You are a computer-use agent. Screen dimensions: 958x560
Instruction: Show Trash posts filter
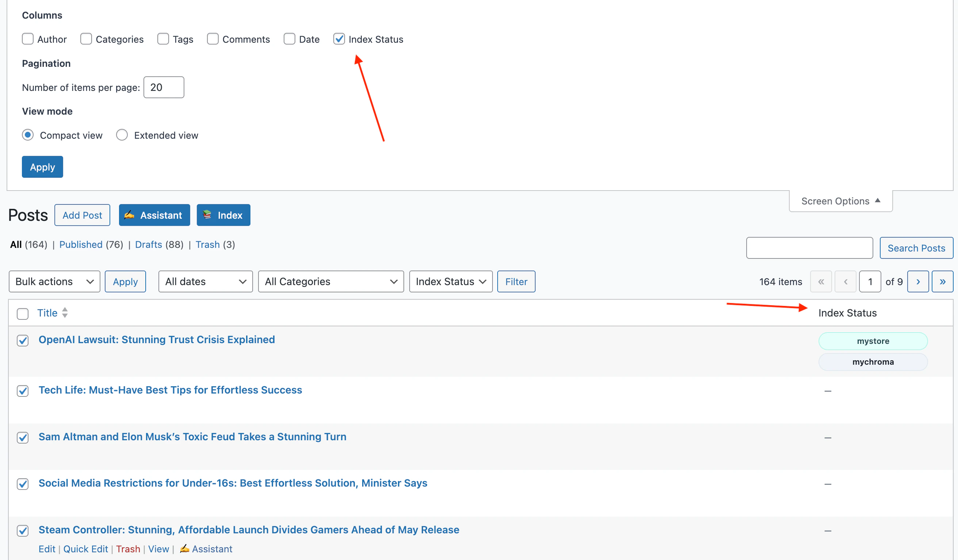[x=208, y=245]
